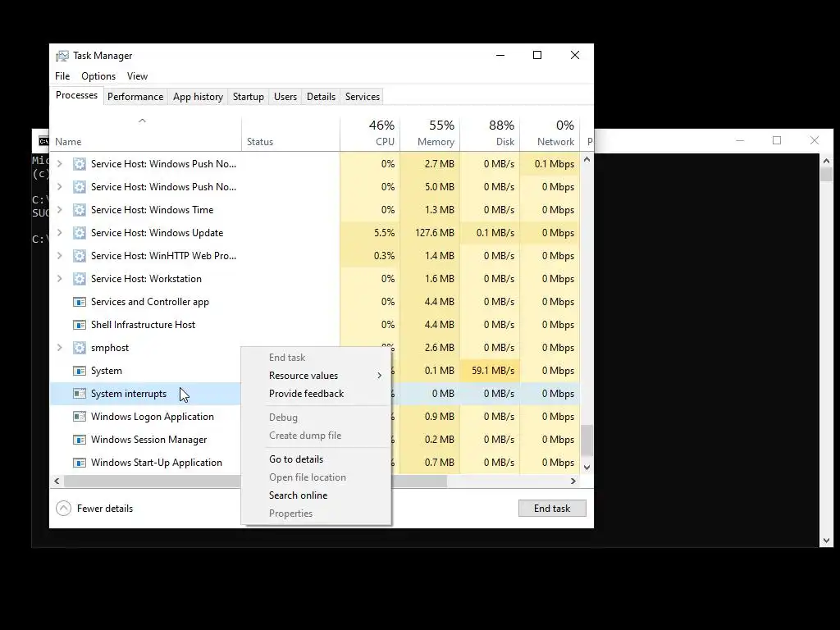
Task: Switch to the App history tab
Action: pos(198,97)
